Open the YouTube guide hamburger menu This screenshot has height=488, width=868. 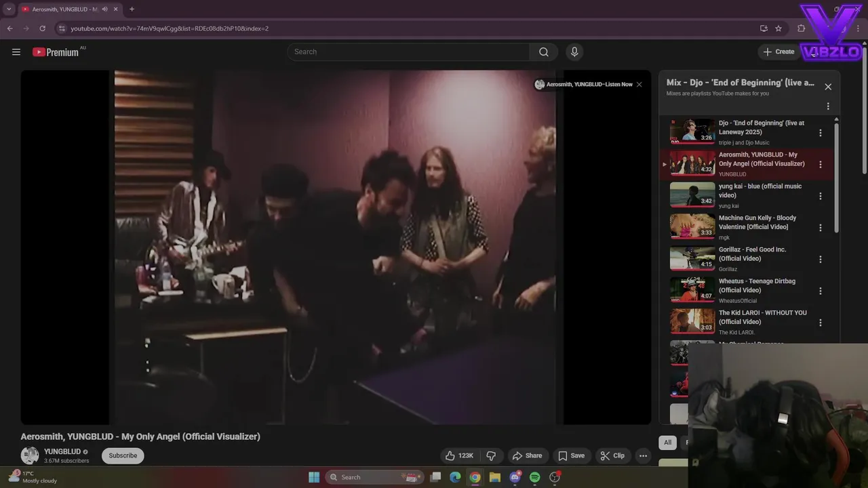click(16, 52)
